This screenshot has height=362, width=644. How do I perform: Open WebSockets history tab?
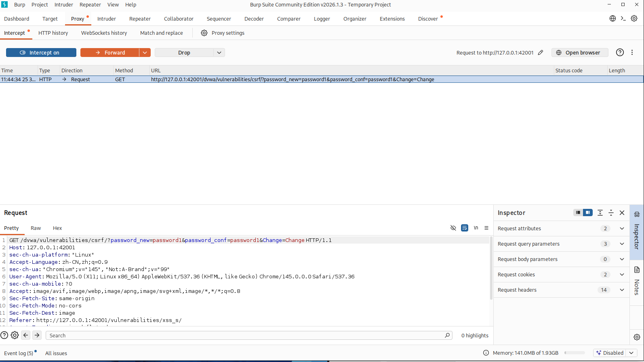click(x=104, y=33)
